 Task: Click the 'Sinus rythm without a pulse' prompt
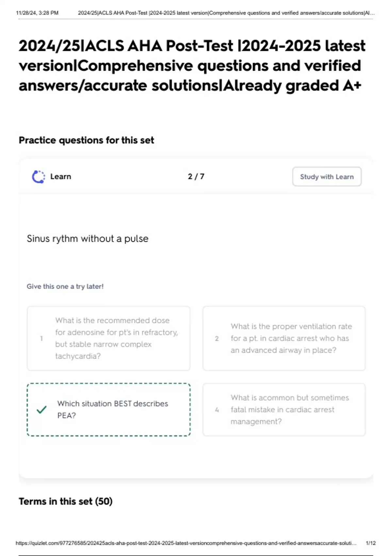pyautogui.click(x=88, y=239)
